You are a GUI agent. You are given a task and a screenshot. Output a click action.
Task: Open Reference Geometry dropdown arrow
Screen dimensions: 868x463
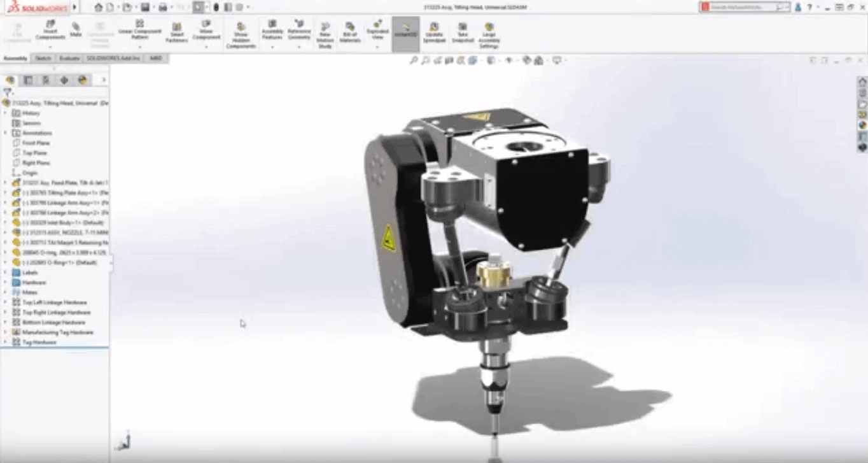298,47
